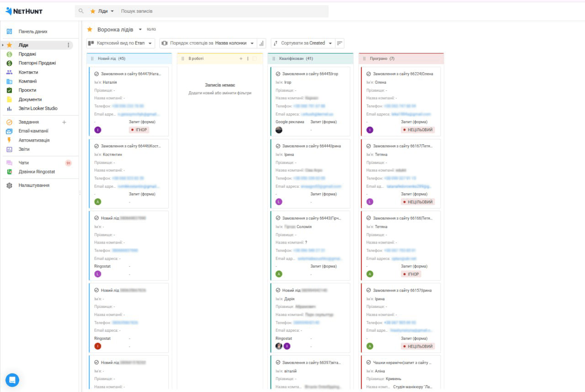
Task: Expand the Сортувати за Created dropdown
Action: point(303,43)
